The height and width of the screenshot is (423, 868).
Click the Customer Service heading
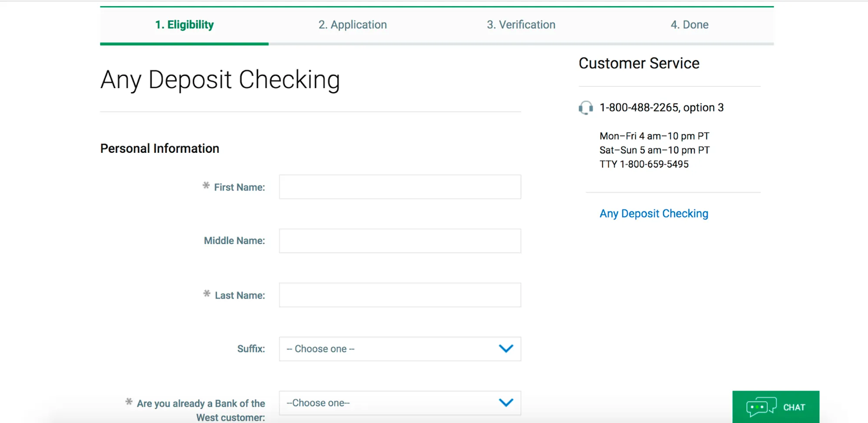click(x=639, y=63)
